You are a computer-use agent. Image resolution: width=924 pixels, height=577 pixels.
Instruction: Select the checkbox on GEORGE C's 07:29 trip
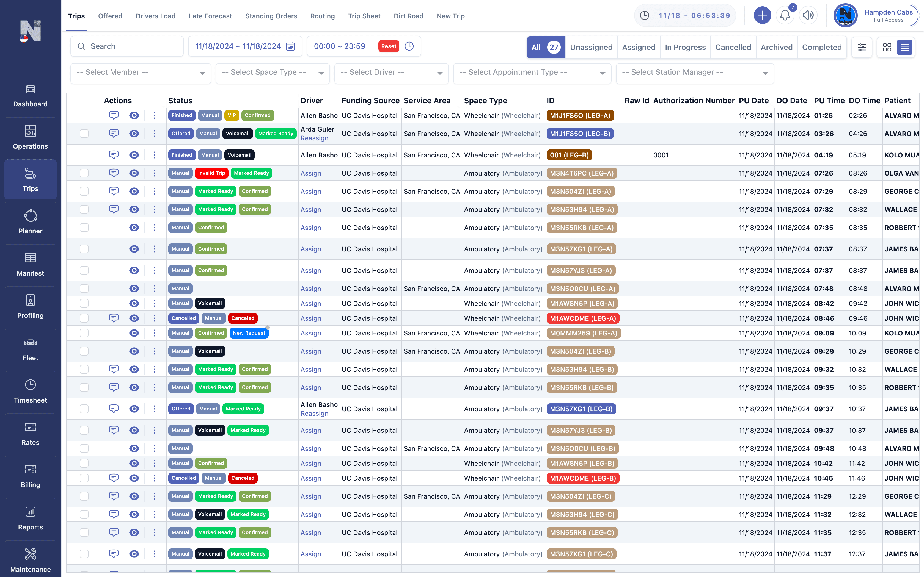(x=84, y=191)
